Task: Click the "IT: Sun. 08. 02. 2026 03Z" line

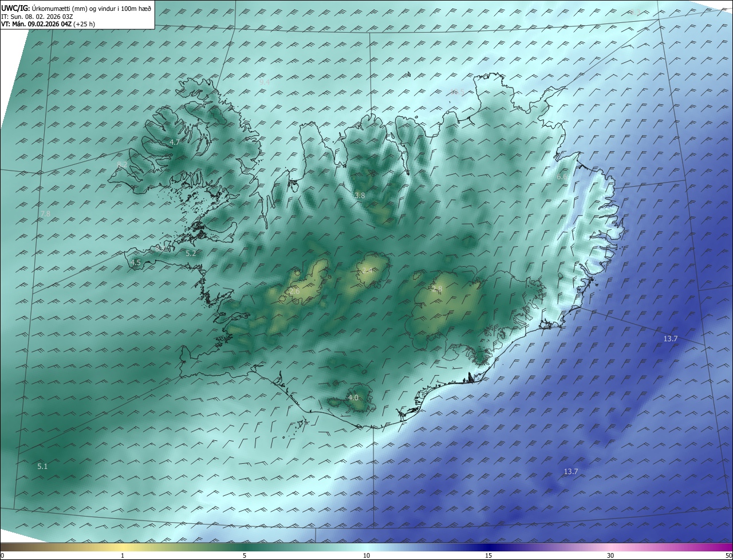Action: point(37,17)
